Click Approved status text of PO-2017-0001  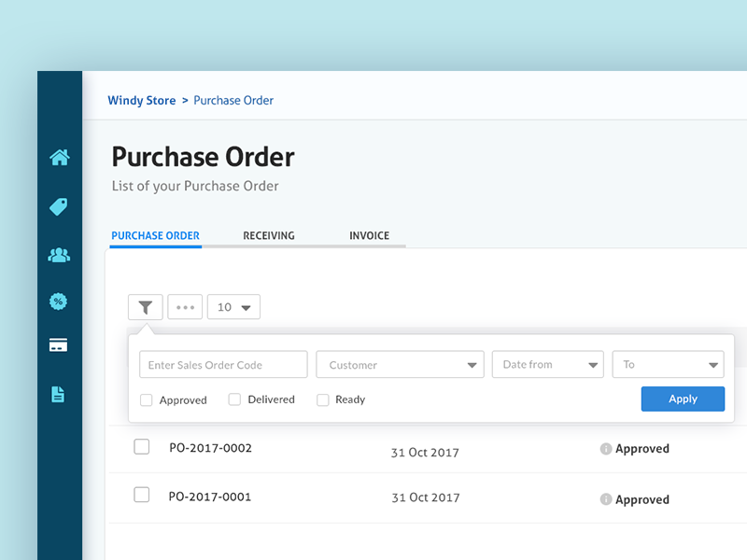pos(642,499)
